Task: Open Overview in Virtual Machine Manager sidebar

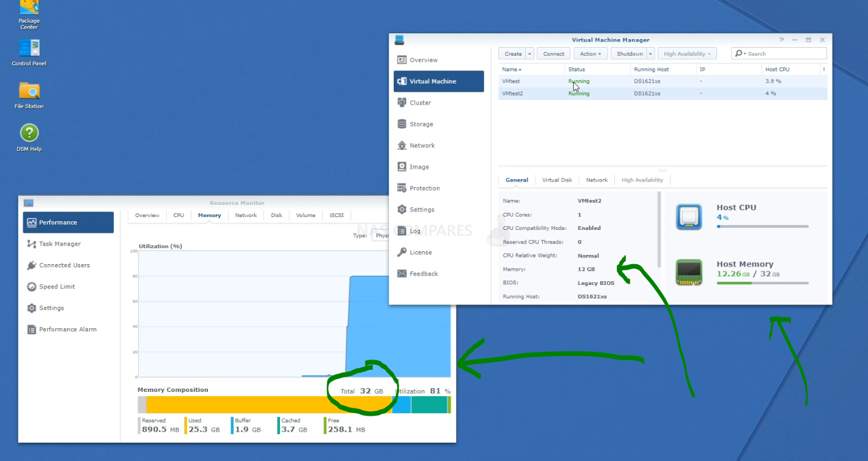Action: 439,60
